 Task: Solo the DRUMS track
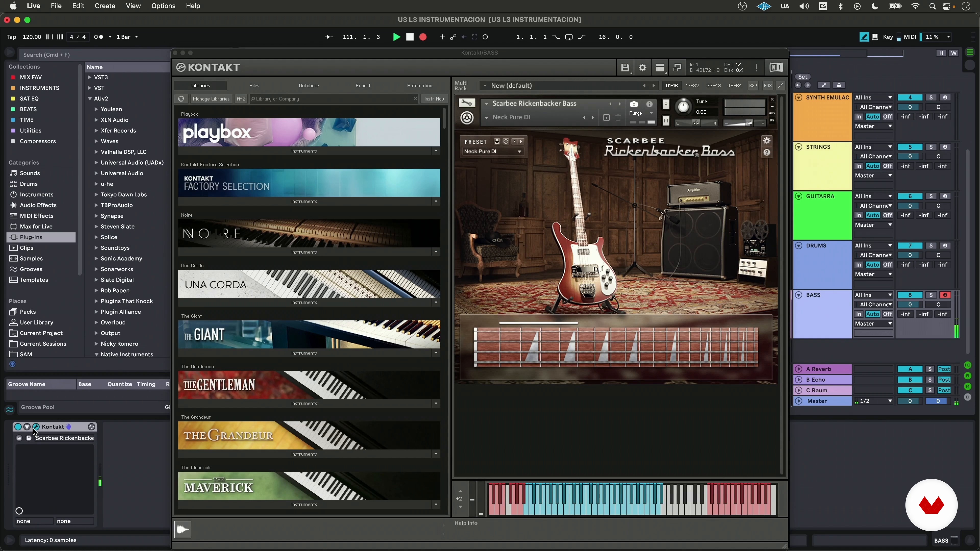tap(931, 246)
